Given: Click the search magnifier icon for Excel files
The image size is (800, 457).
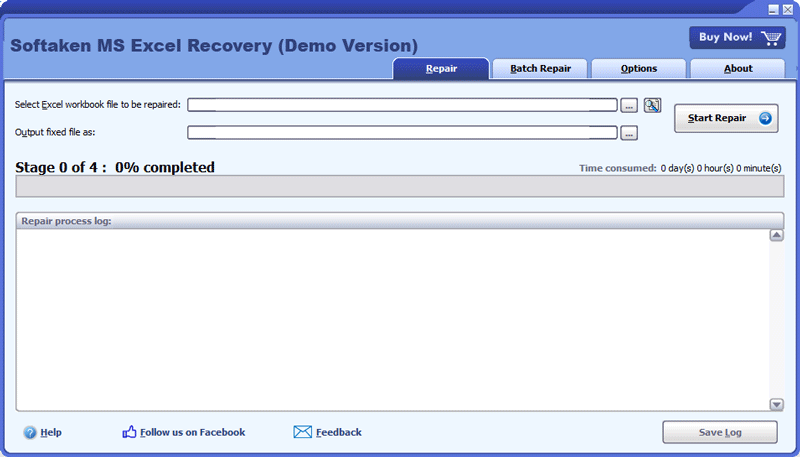Looking at the screenshot, I should 652,105.
